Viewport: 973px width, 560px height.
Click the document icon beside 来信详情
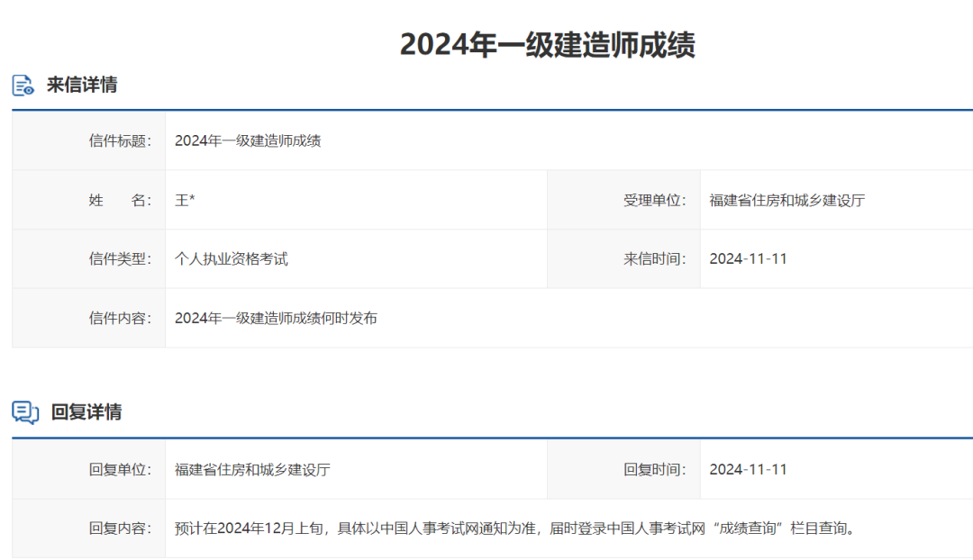pyautogui.click(x=21, y=87)
